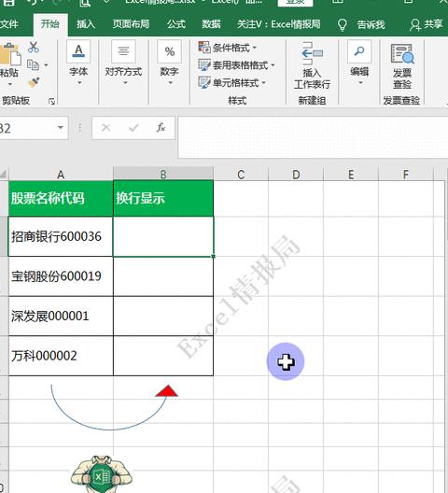Image resolution: width=448 pixels, height=493 pixels.
Task: Open the 文件 file tab
Action: click(8, 24)
